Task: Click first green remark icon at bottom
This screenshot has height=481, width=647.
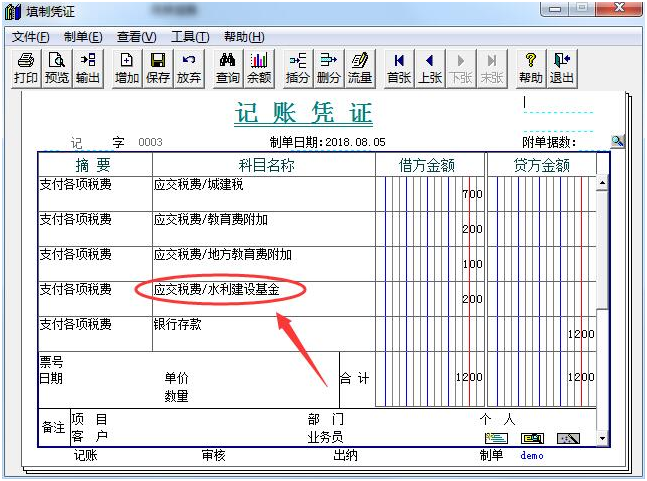Action: click(496, 438)
